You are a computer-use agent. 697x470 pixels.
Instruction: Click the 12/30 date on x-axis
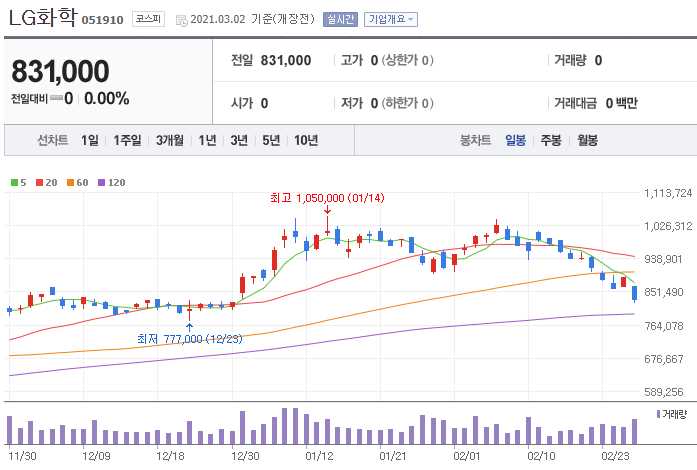coord(245,456)
